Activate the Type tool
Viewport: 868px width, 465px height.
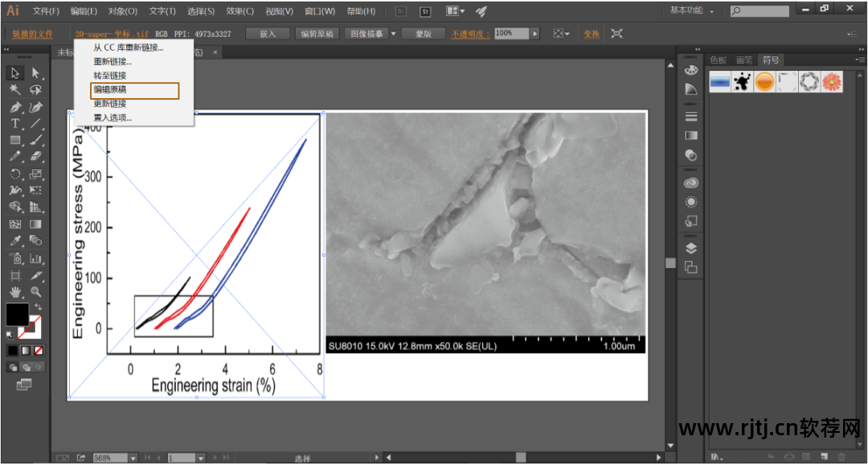click(15, 124)
